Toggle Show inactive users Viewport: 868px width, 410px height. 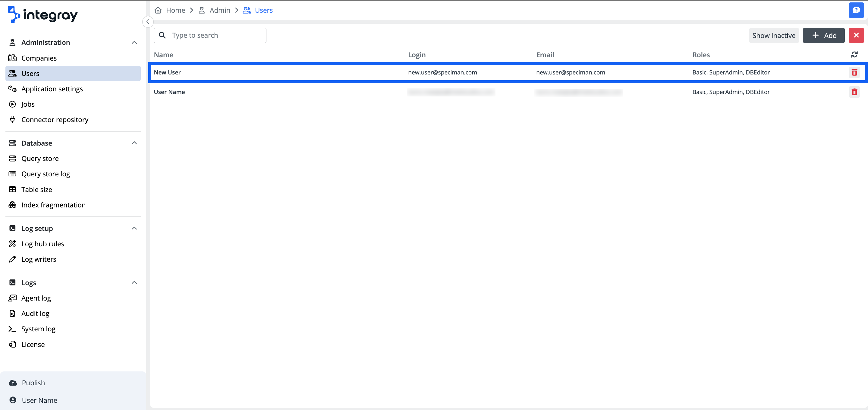[774, 35]
